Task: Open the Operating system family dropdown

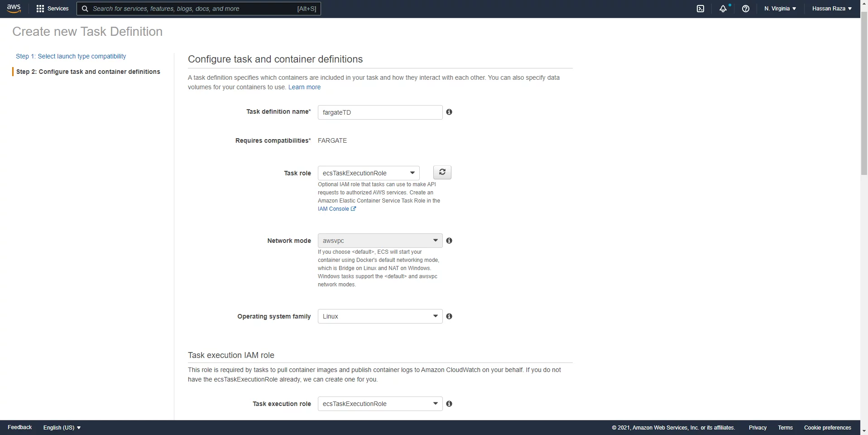Action: 380,316
